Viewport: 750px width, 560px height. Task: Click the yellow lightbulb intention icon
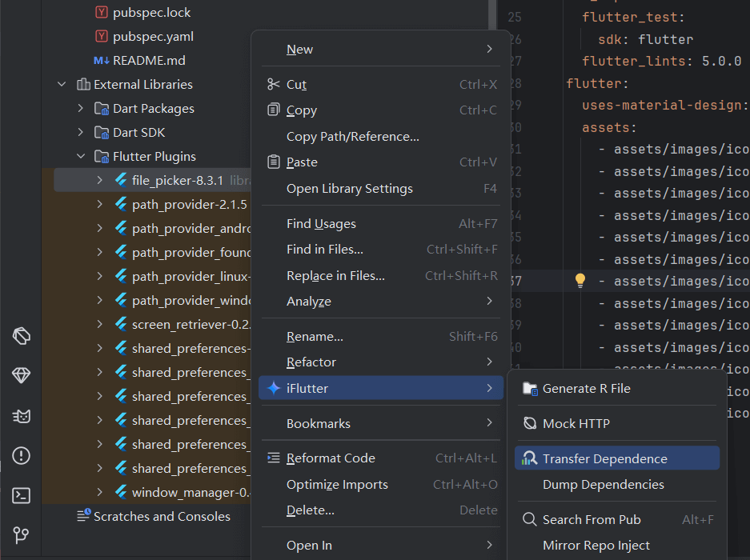(x=580, y=280)
